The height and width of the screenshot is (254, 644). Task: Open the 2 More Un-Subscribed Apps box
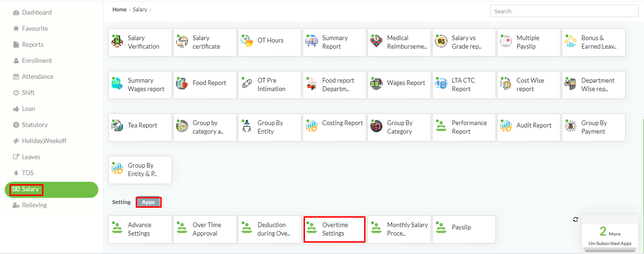(x=609, y=235)
